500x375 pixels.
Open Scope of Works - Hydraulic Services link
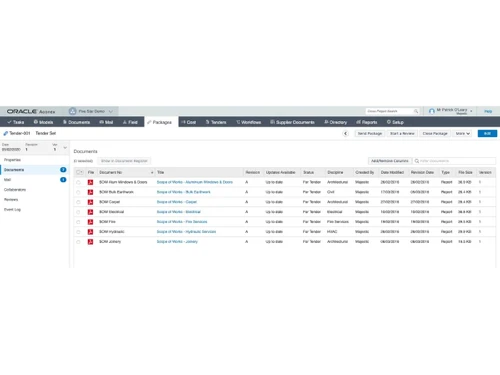pyautogui.click(x=186, y=232)
